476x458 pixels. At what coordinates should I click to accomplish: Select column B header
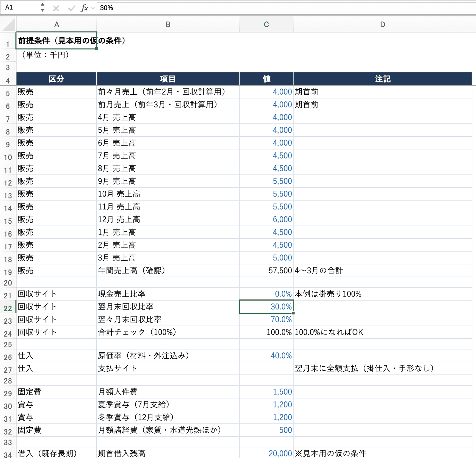point(168,24)
